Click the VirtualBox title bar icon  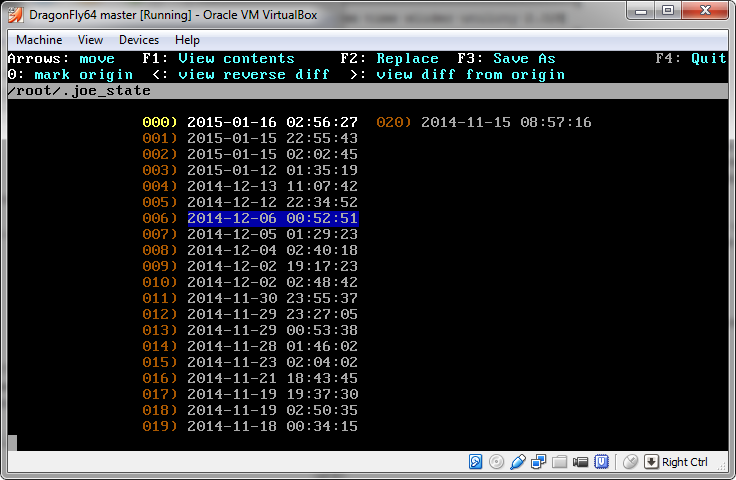click(15, 11)
